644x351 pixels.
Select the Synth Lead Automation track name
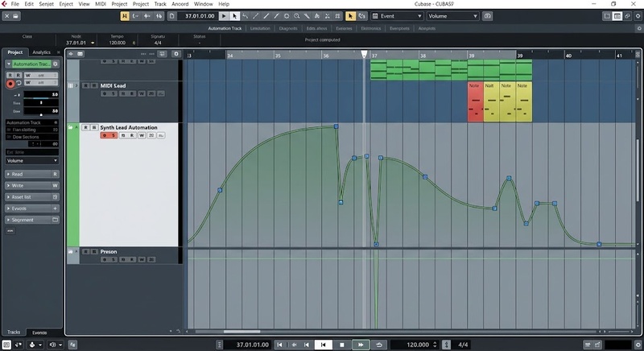point(129,128)
